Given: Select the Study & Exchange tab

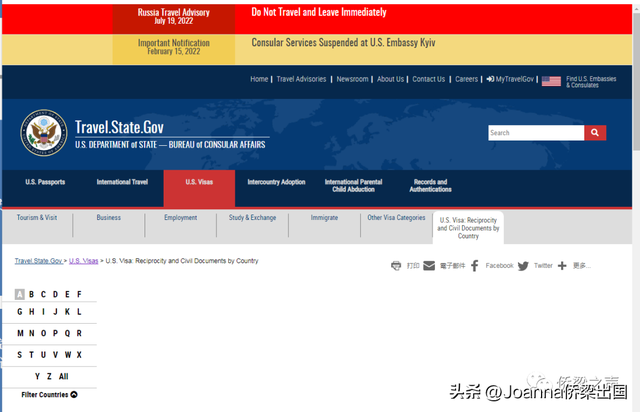Looking at the screenshot, I should point(252,218).
